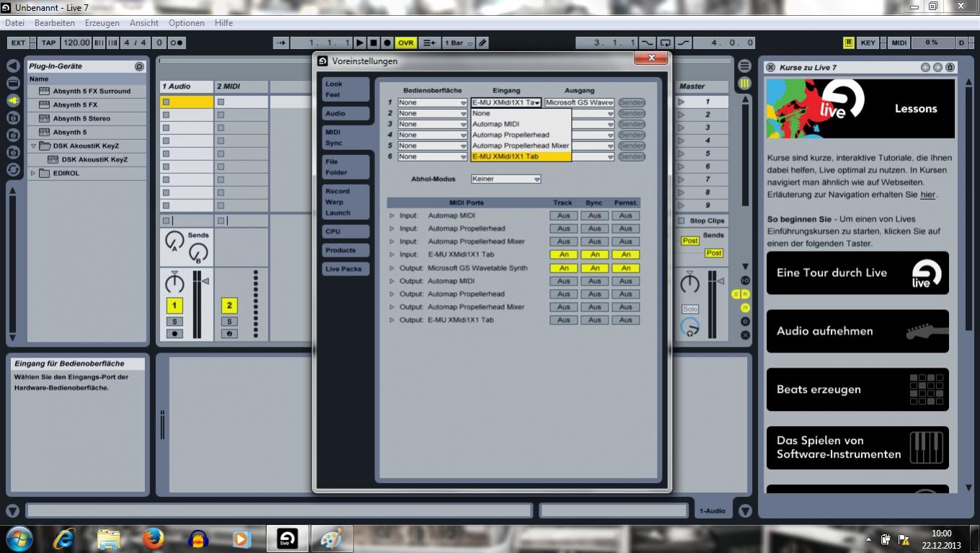
Task: Expand the EDIROL folder
Action: [x=32, y=173]
